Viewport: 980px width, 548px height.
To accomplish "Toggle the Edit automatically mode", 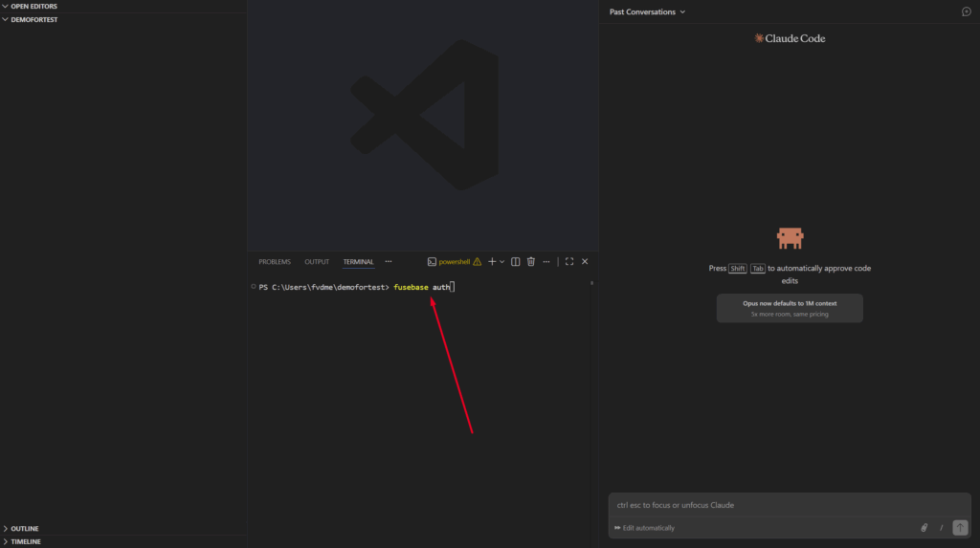I will point(644,528).
